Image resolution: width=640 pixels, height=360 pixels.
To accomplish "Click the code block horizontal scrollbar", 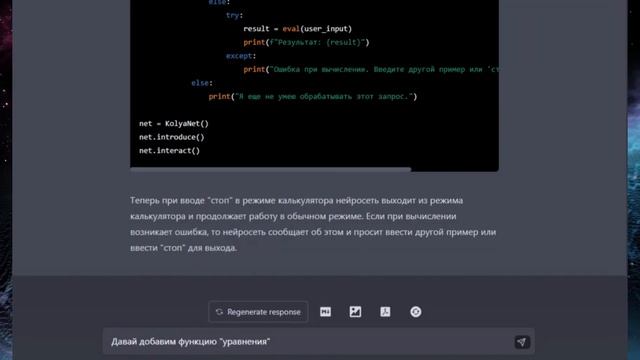I will pyautogui.click(x=271, y=169).
